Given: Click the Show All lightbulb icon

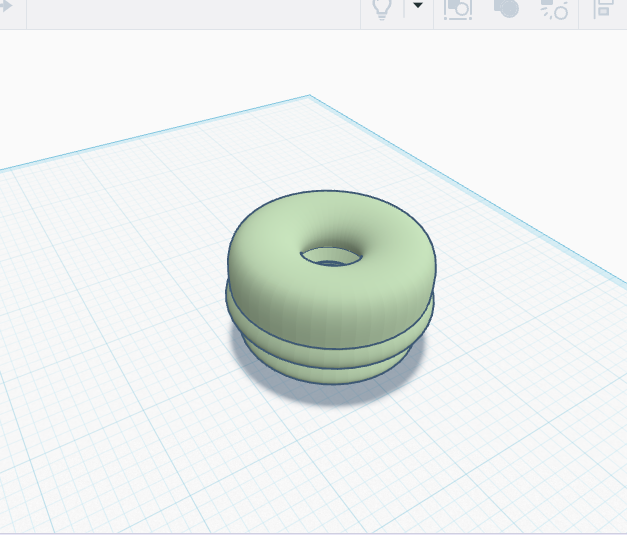Looking at the screenshot, I should 381,8.
